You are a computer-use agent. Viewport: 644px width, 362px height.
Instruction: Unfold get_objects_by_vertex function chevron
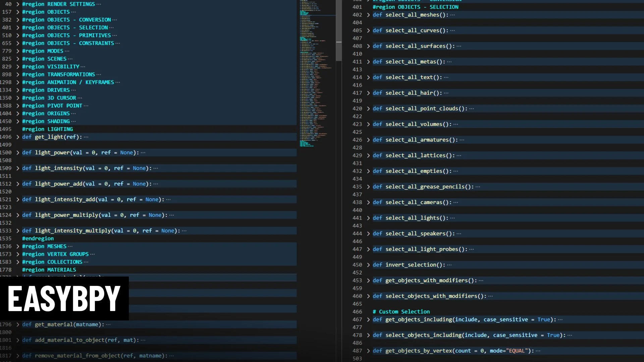[x=368, y=351]
